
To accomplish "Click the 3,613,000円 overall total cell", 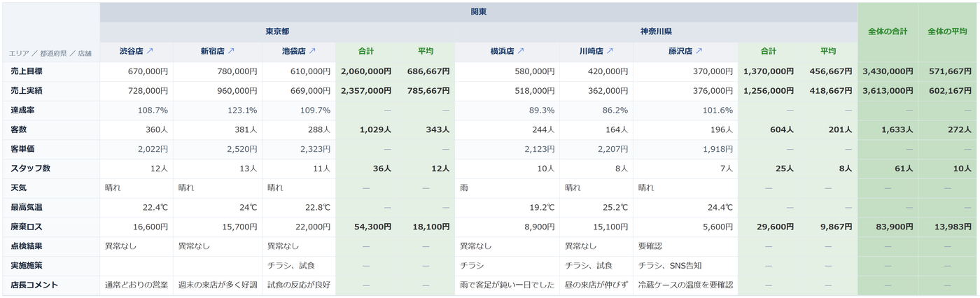I will click(x=888, y=91).
